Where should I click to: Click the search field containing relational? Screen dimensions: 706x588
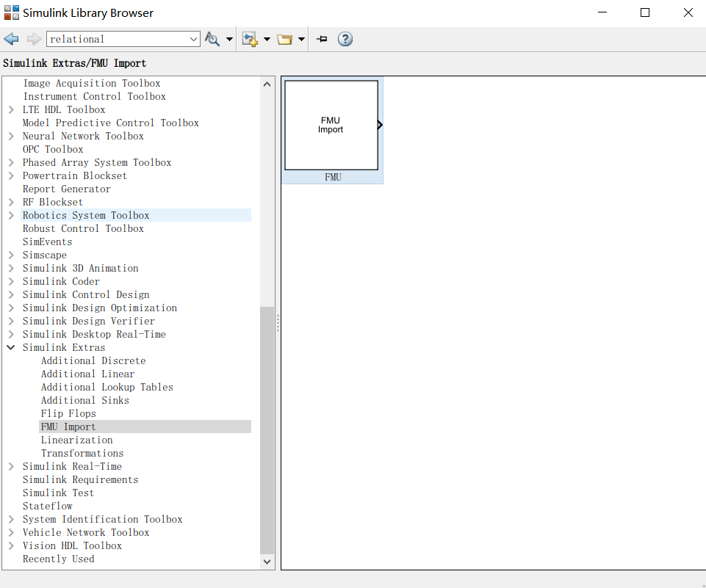tap(118, 39)
